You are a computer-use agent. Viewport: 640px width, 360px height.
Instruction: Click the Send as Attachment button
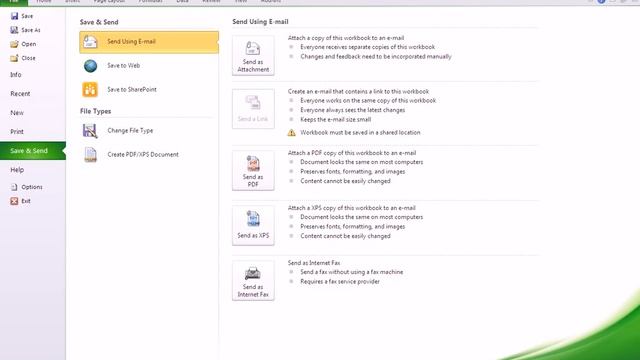(253, 56)
